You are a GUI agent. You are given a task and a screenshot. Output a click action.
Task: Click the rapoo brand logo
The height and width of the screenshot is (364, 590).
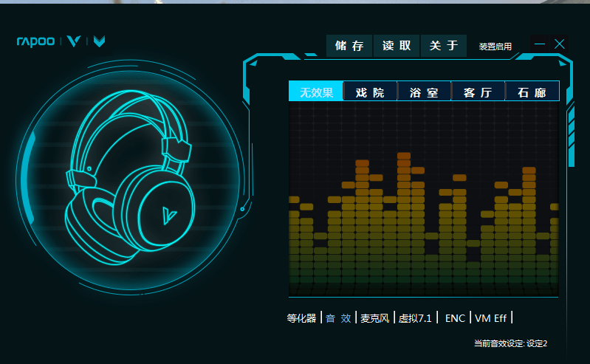pyautogui.click(x=35, y=41)
